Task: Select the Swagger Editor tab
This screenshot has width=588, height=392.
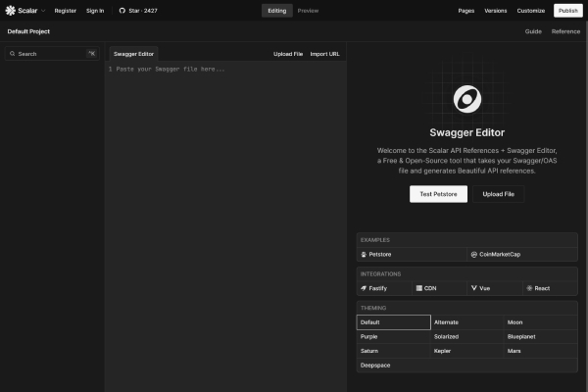Action: (x=133, y=54)
